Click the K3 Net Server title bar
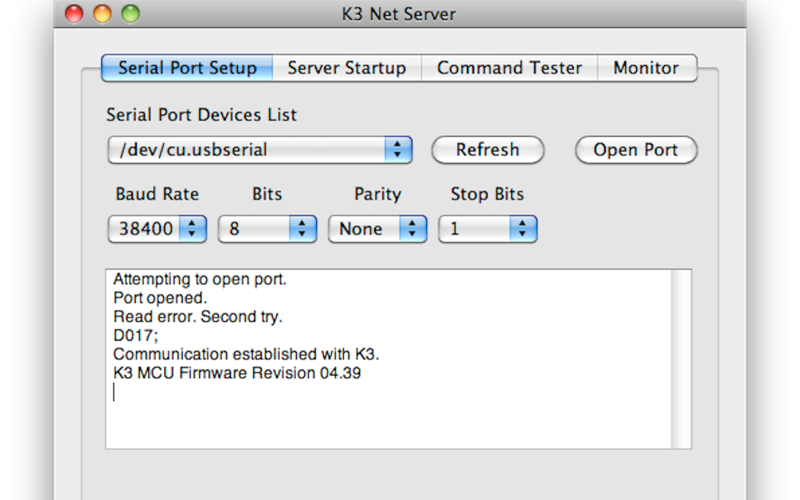The image size is (800, 500). (400, 14)
